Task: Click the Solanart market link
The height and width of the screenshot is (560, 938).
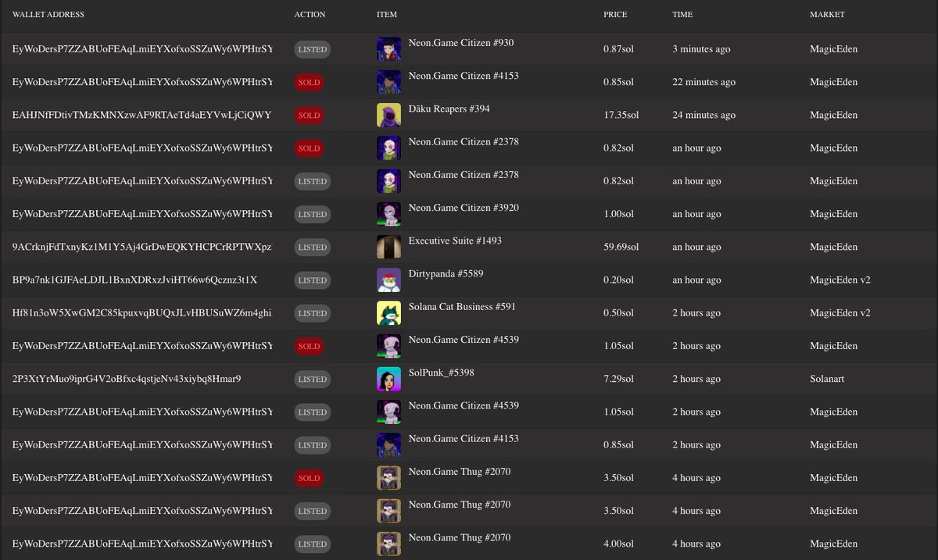Action: coord(827,379)
